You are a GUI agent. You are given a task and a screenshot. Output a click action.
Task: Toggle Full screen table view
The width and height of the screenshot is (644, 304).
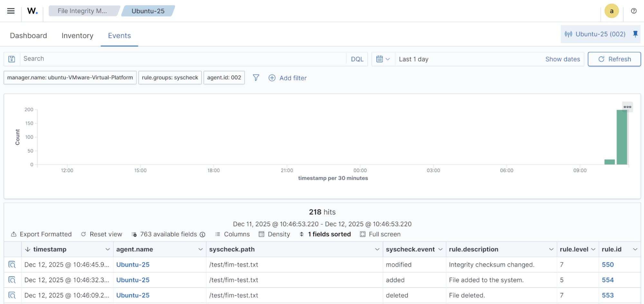point(380,234)
